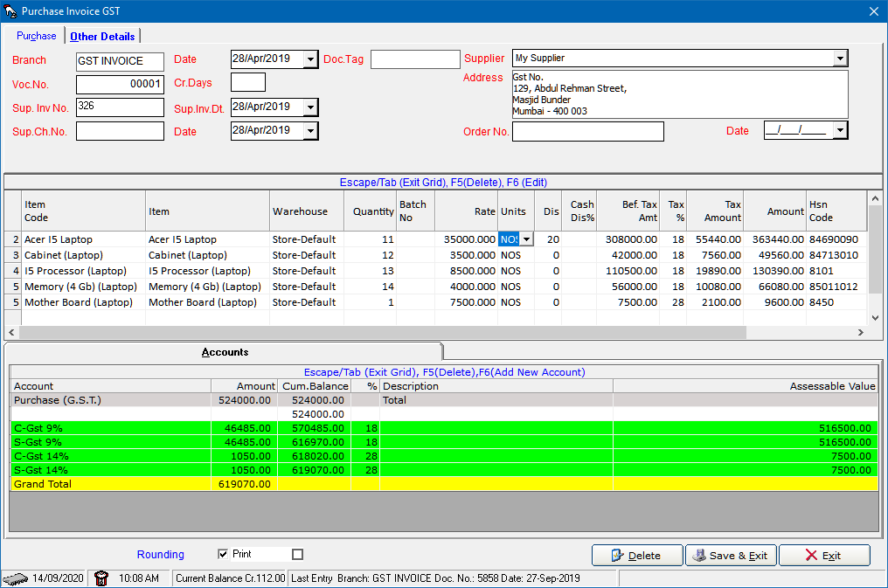888x588 pixels.
Task: Open the invoice Date picker dropdown
Action: tap(310, 59)
